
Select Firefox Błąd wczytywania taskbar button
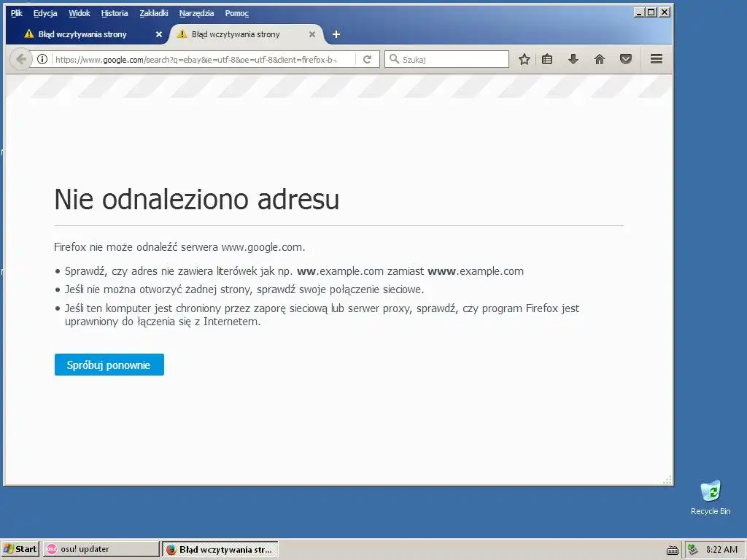tap(220, 549)
